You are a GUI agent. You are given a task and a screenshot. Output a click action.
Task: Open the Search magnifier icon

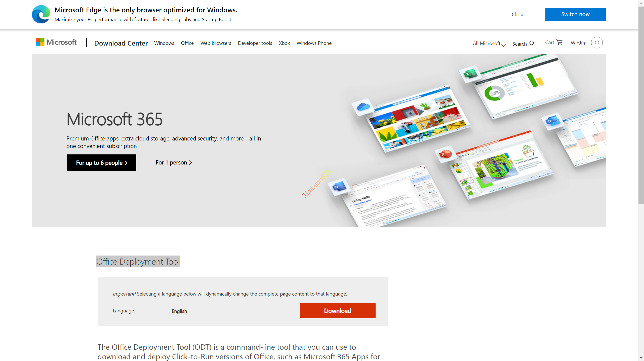coord(531,44)
